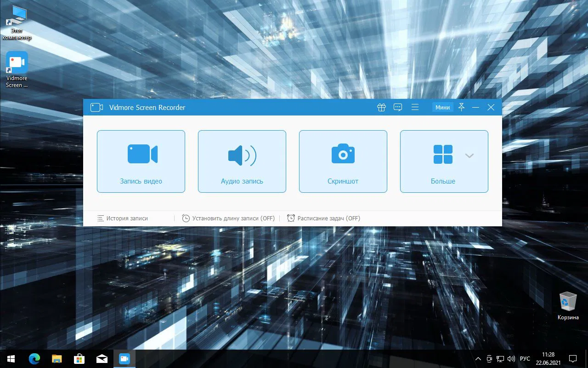
Task: Open the Mail app from the taskbar
Action: pyautogui.click(x=102, y=359)
